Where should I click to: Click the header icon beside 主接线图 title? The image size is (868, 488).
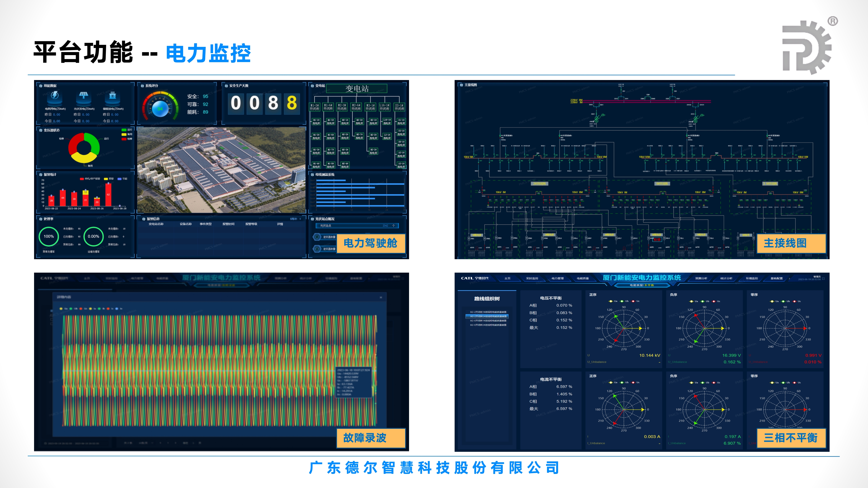pos(462,85)
